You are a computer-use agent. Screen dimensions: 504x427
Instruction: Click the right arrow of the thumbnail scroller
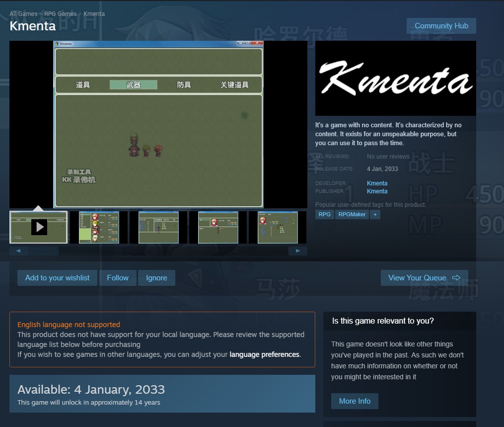(297, 251)
